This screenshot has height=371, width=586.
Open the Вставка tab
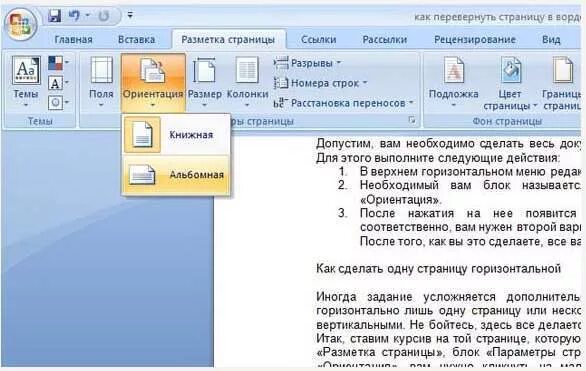(x=136, y=40)
